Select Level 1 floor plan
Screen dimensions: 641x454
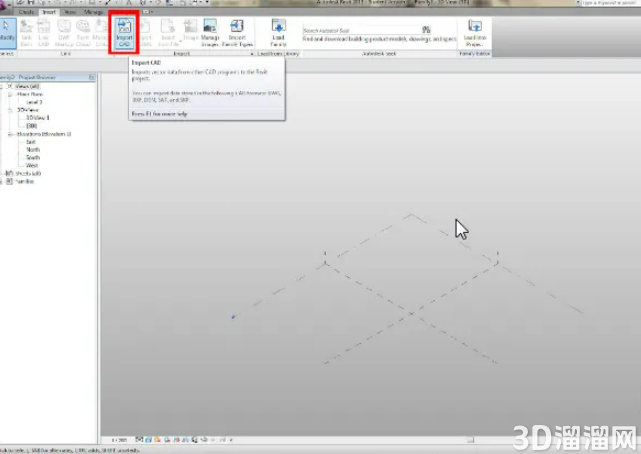(34, 102)
